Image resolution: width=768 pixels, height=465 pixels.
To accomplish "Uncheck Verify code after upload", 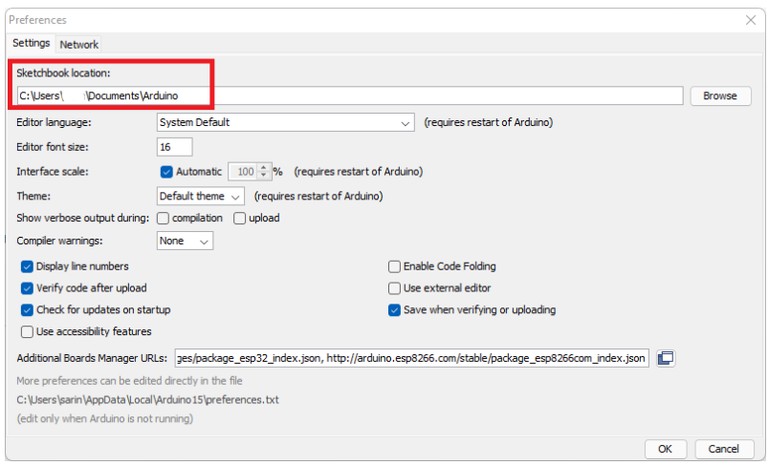I will [x=27, y=288].
